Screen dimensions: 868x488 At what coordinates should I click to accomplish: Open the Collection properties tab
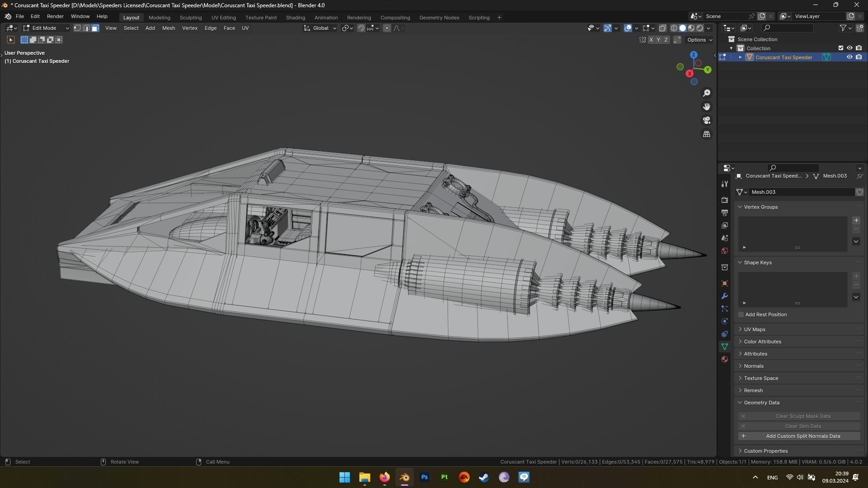[725, 267]
